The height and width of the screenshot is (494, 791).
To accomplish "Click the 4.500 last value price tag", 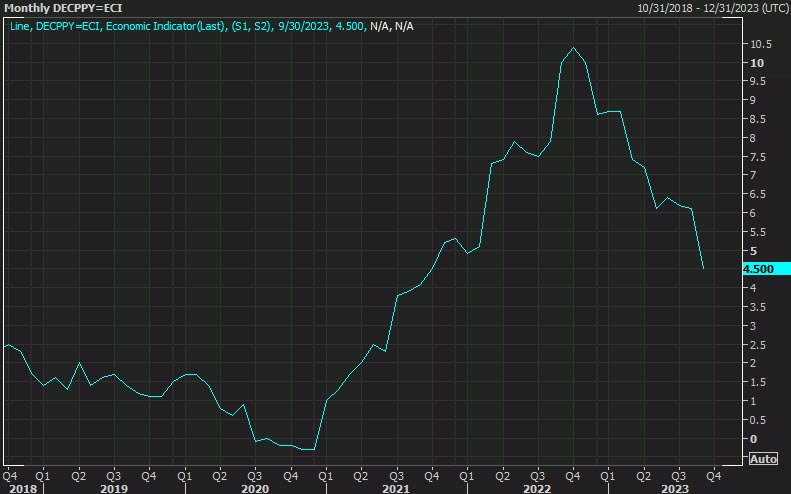I will [x=758, y=269].
